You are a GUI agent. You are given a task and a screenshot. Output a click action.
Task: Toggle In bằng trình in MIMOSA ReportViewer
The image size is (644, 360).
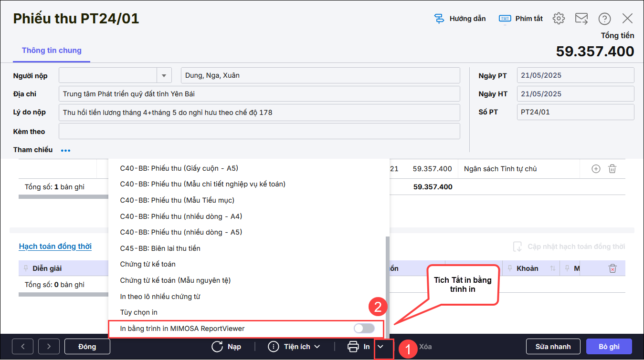364,329
